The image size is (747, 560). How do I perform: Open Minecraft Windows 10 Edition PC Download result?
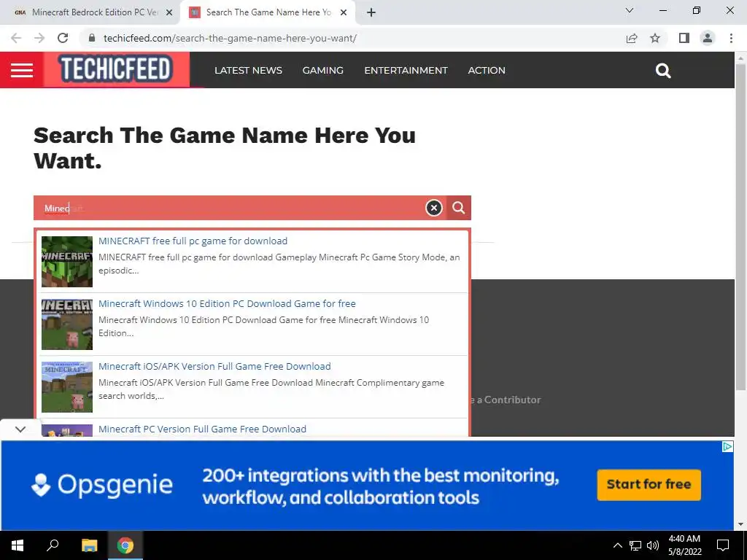pos(227,304)
